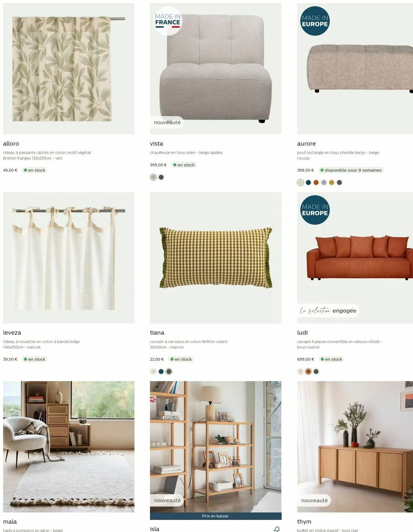413x532 pixels.
Task: Click La sélection engagée label on ludi
Action: click(328, 310)
